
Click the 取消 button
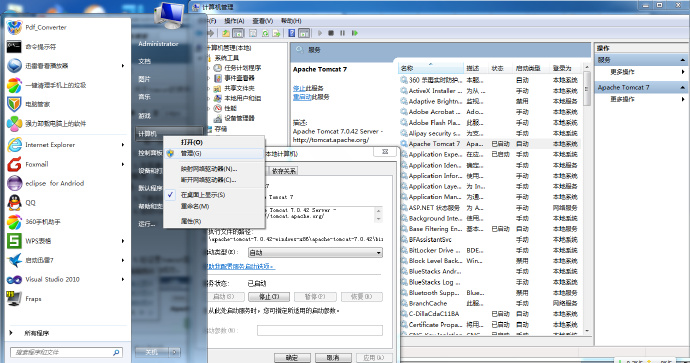click(333, 357)
